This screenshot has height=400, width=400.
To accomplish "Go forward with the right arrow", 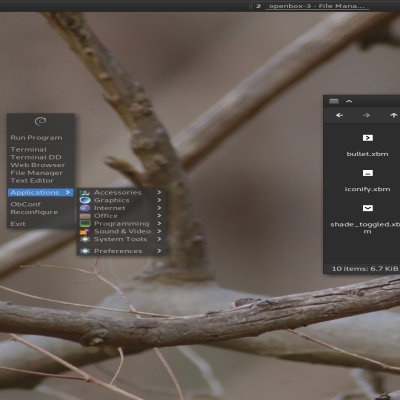I will point(366,115).
